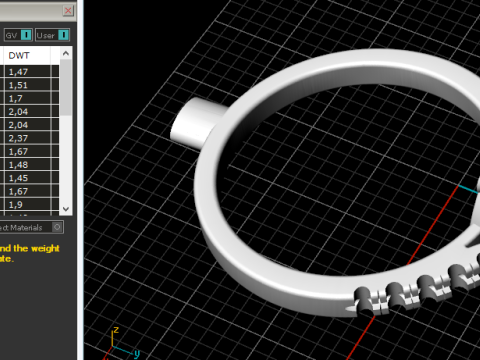Click the Materials button
This screenshot has width=480, height=360.
31,227
